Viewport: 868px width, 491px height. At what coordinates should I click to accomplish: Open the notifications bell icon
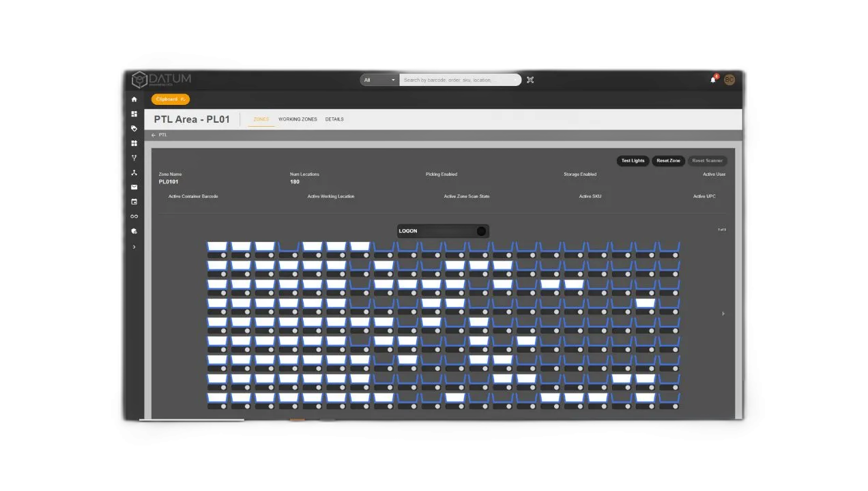tap(713, 80)
